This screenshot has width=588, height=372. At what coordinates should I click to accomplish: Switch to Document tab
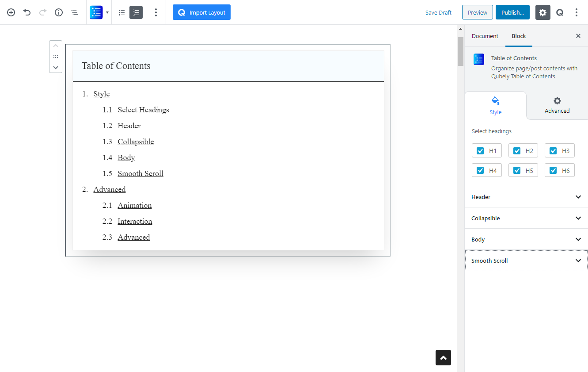pyautogui.click(x=485, y=36)
